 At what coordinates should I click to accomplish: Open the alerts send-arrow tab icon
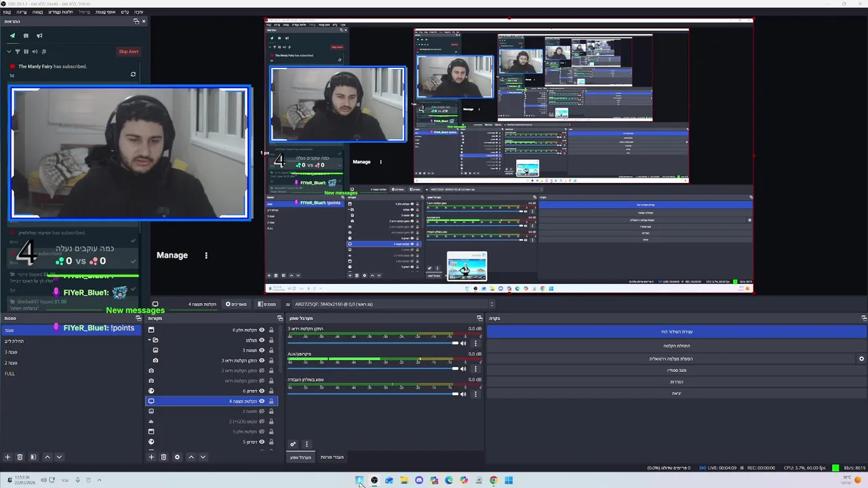(12, 36)
